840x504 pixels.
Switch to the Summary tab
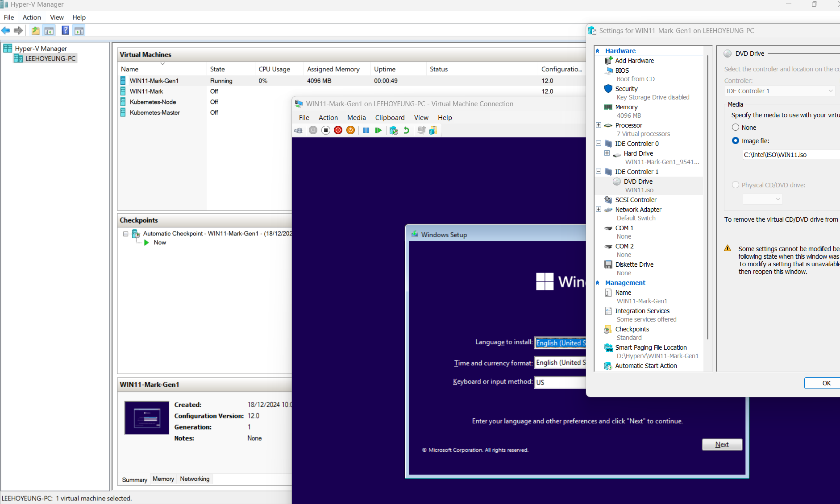[134, 479]
